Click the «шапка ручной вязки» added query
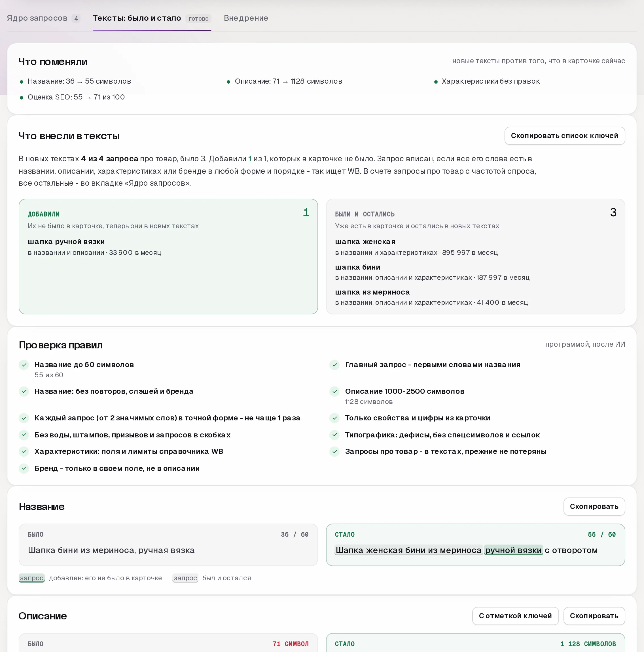The image size is (644, 652). coord(66,242)
